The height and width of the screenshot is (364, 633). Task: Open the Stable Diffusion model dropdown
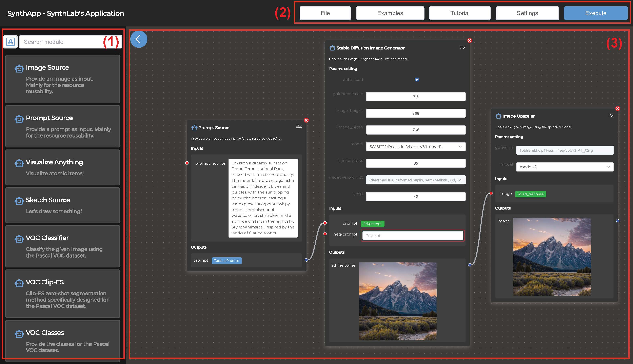click(x=415, y=147)
